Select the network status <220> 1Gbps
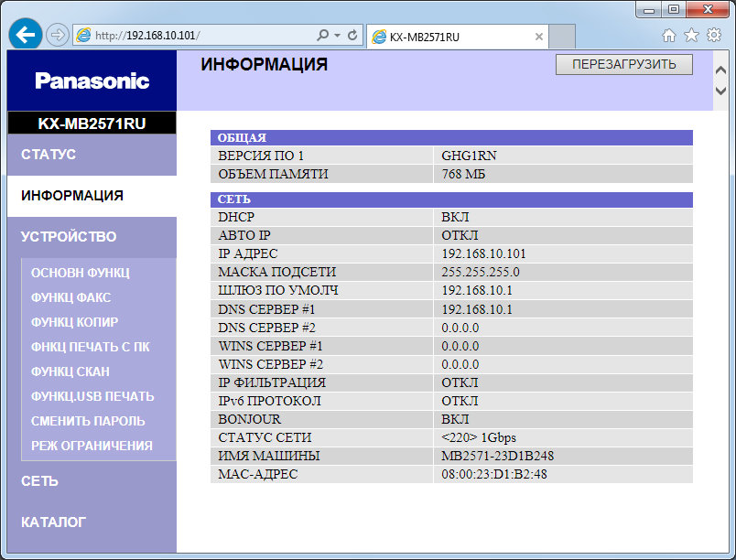Screen dimensions: 736x560 coord(478,437)
